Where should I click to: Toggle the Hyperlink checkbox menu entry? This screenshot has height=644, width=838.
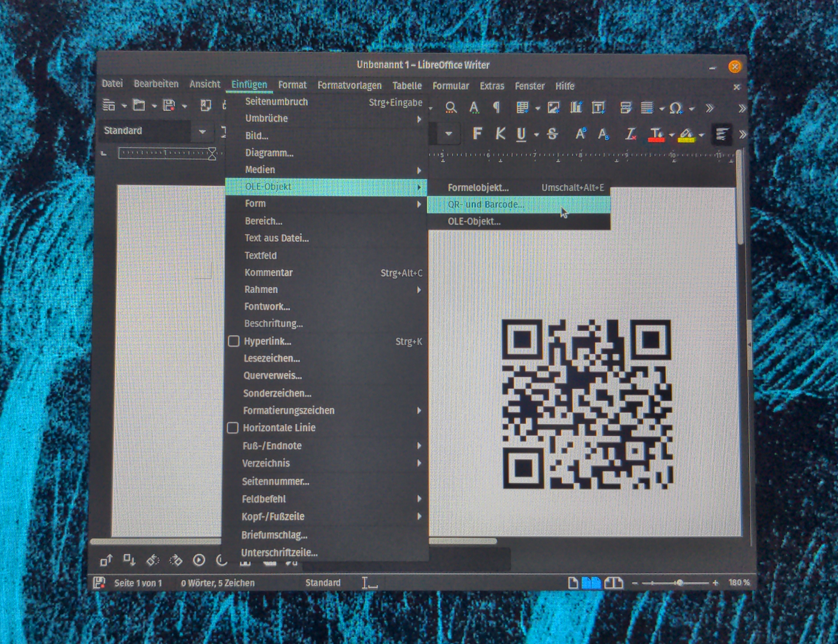click(234, 341)
